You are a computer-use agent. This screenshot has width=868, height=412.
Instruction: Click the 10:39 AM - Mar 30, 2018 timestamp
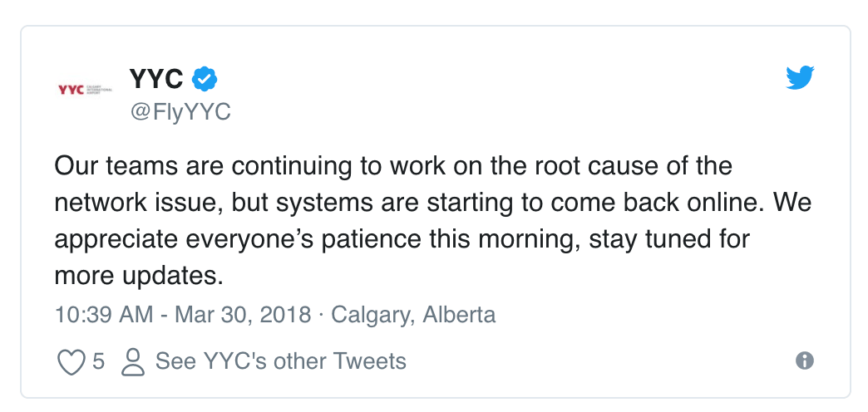click(183, 315)
